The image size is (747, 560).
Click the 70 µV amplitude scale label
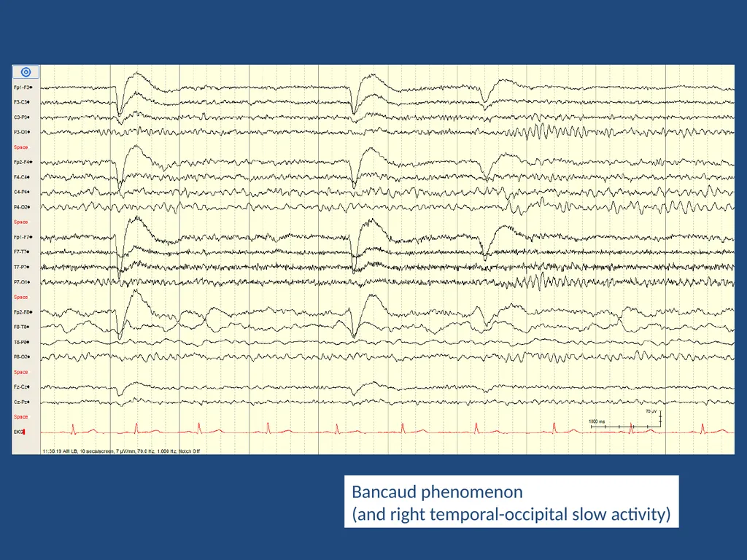tap(651, 411)
